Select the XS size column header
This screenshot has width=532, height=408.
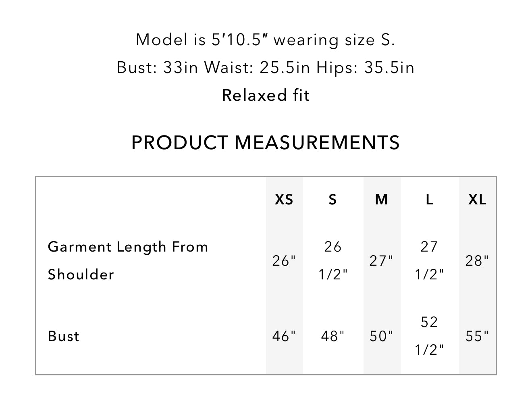[x=284, y=199]
